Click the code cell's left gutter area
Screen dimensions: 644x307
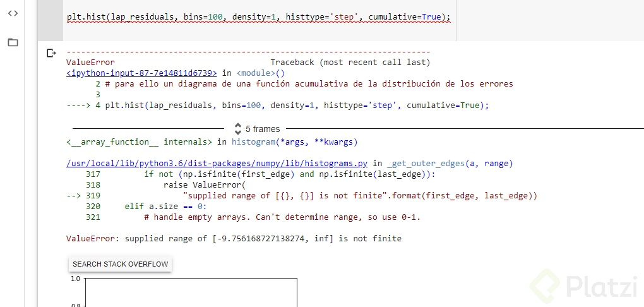[50, 20]
